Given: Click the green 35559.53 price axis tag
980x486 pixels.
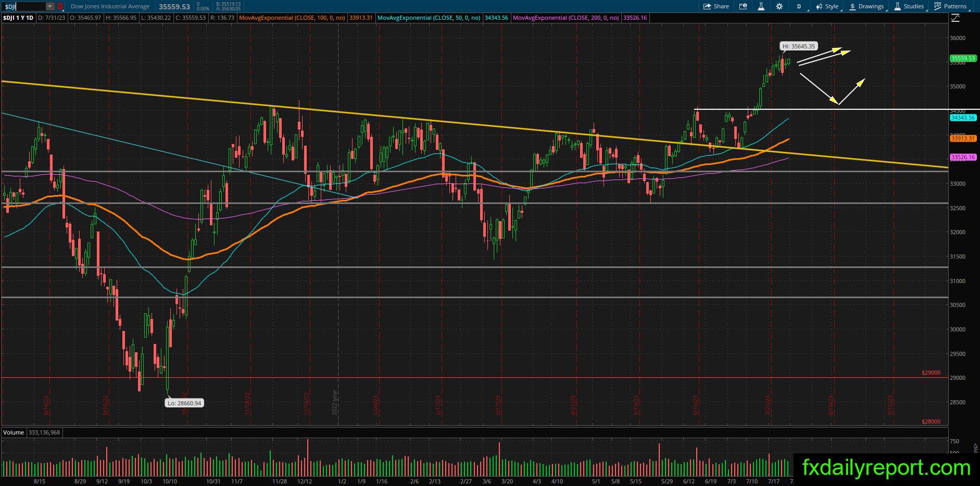Looking at the screenshot, I should point(963,58).
